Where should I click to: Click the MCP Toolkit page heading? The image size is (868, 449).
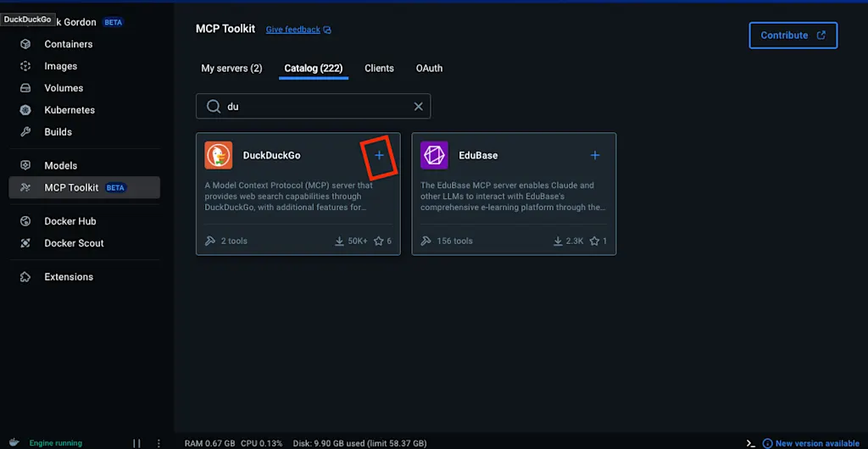point(225,29)
